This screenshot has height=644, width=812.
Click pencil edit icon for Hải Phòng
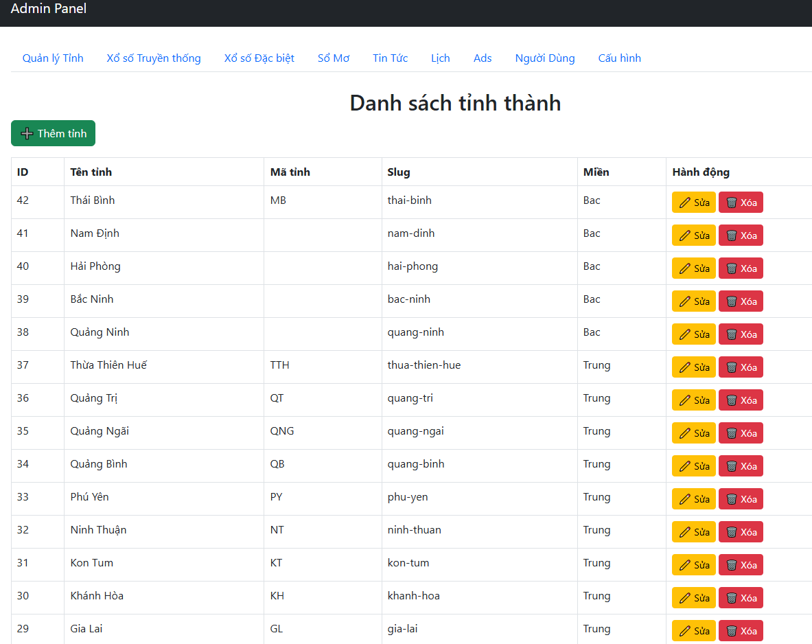pyautogui.click(x=684, y=268)
